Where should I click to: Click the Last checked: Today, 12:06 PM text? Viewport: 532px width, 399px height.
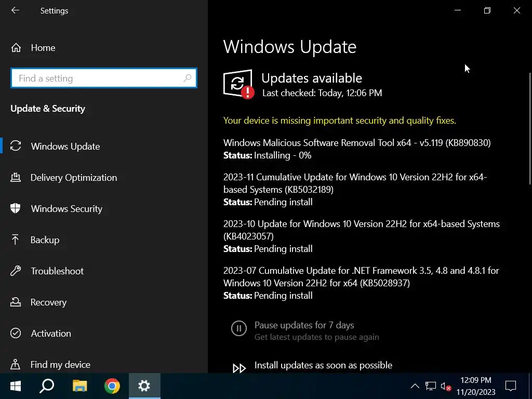322,93
